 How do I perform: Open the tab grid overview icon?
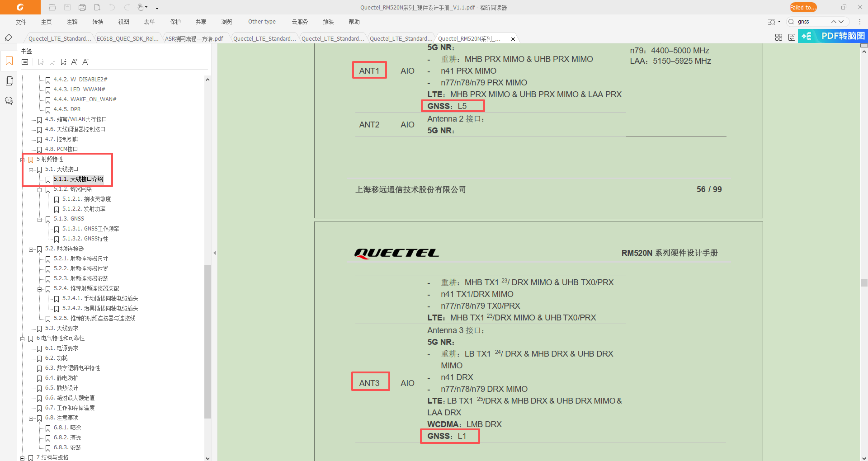[778, 38]
